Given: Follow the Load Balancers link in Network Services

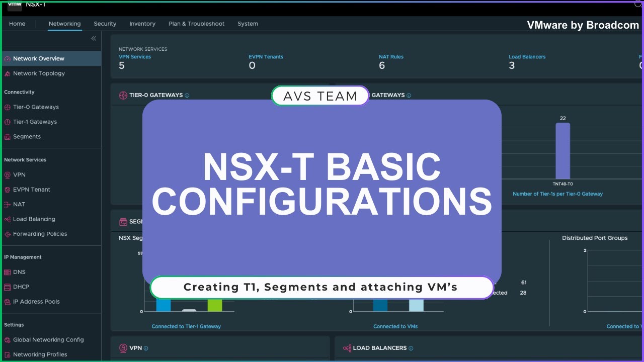Looking at the screenshot, I should [527, 57].
